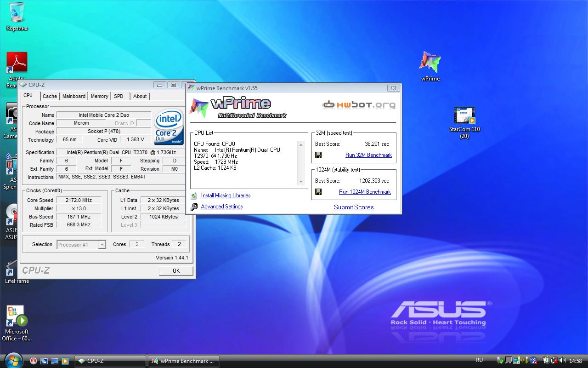Click the Safely Remove Hardware tray icon

click(500, 361)
